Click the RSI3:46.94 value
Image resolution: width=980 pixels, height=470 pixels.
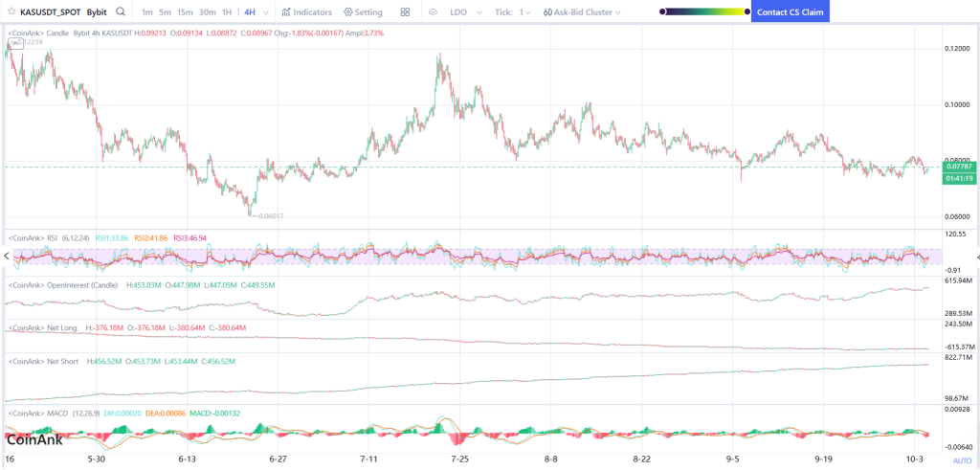tap(190, 238)
